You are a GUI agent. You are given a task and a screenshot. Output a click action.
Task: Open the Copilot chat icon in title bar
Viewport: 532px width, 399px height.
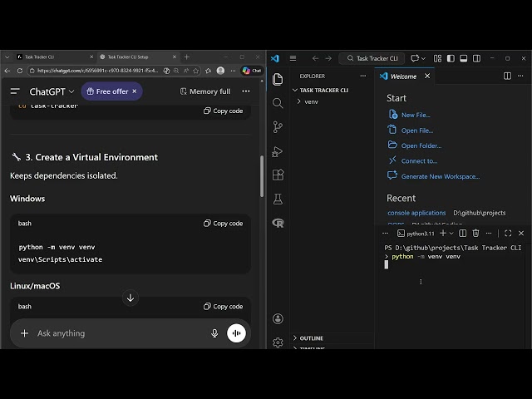pos(415,58)
